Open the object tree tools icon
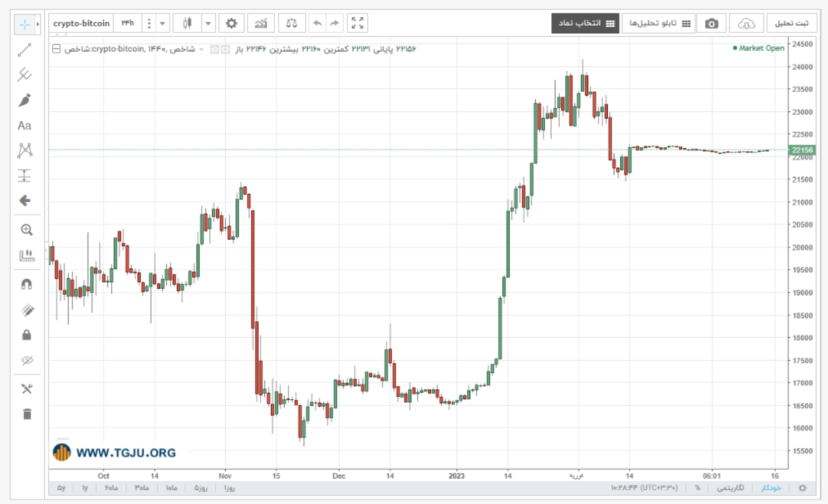Image resolution: width=828 pixels, height=504 pixels. [x=27, y=389]
